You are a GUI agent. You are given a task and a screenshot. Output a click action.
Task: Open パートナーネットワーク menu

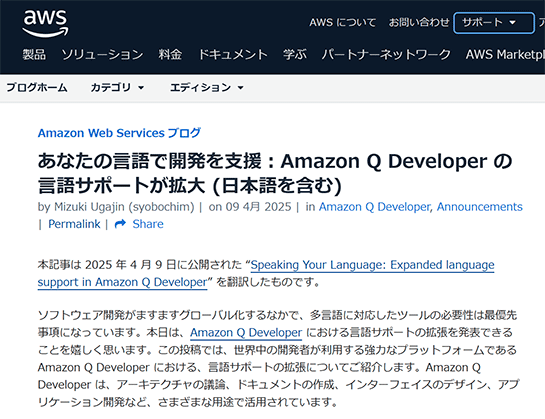386,54
